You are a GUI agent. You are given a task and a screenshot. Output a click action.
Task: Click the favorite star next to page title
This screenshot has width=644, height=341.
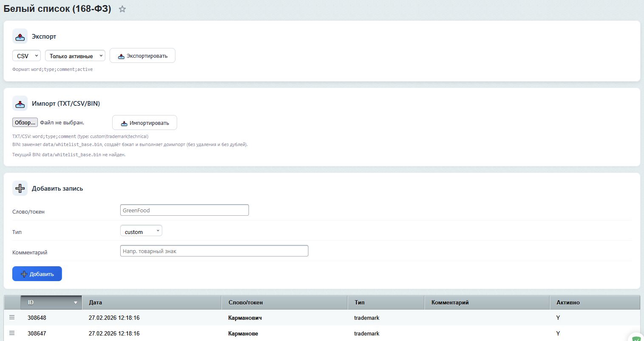[122, 9]
